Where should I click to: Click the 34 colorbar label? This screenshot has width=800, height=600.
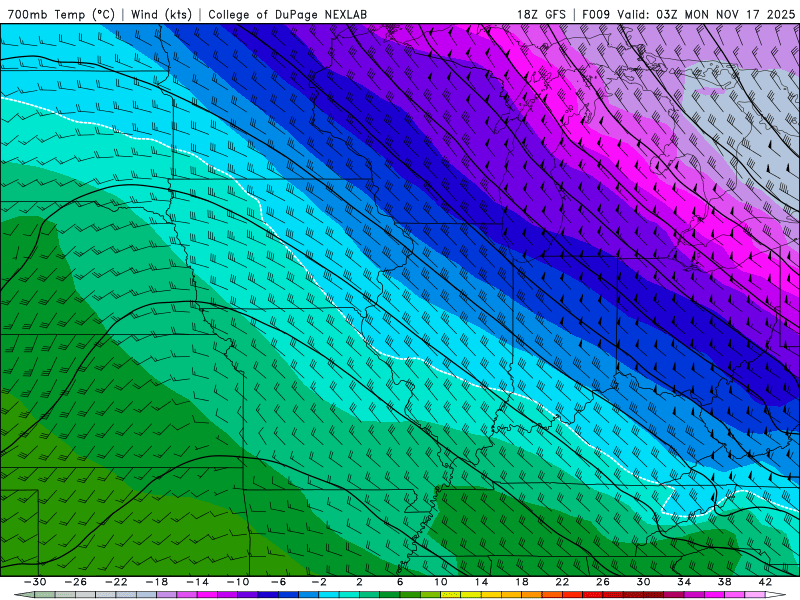684,582
